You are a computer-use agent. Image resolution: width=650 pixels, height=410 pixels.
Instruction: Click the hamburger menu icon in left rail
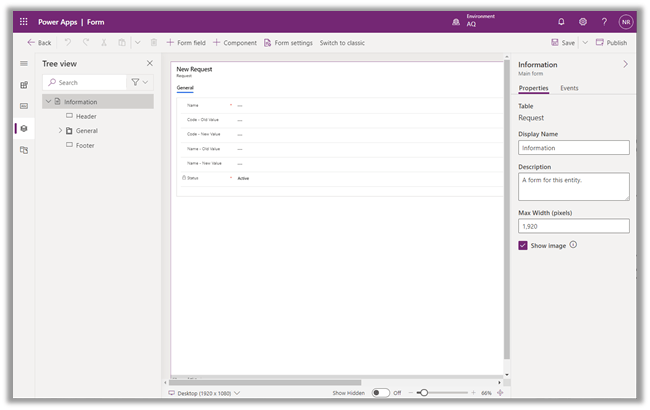tap(24, 63)
